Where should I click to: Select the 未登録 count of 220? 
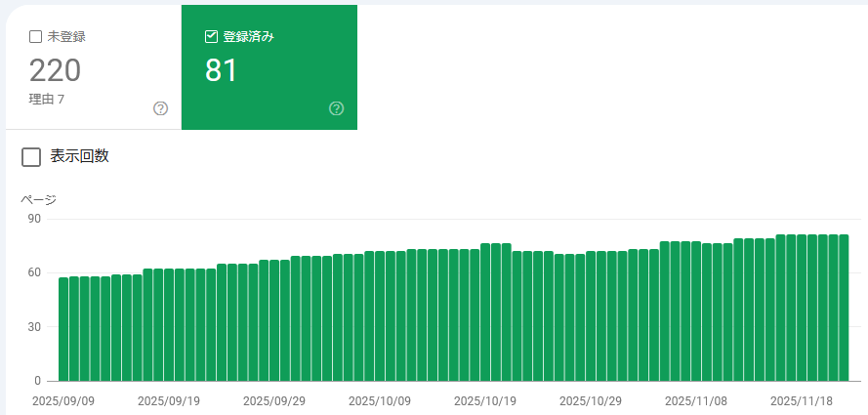pyautogui.click(x=55, y=70)
